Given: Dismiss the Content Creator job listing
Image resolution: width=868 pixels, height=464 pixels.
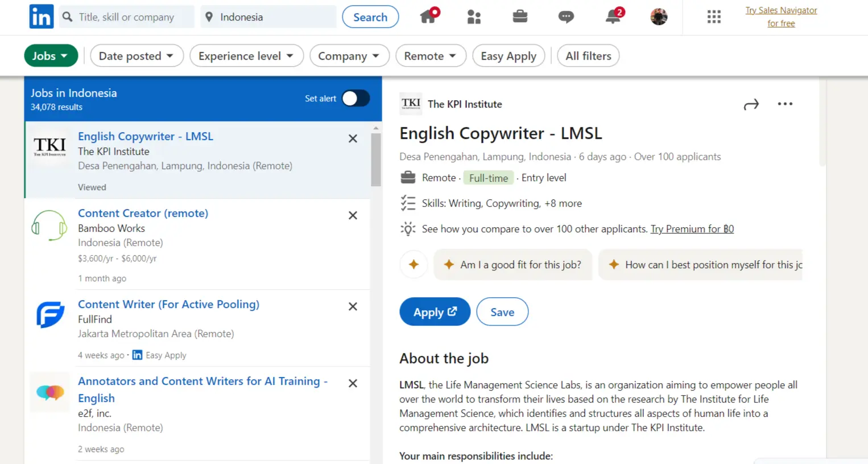Looking at the screenshot, I should coord(353,215).
